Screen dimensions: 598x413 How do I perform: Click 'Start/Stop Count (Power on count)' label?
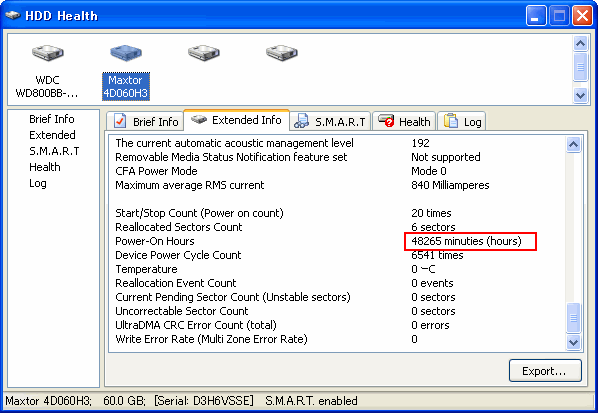click(x=199, y=213)
